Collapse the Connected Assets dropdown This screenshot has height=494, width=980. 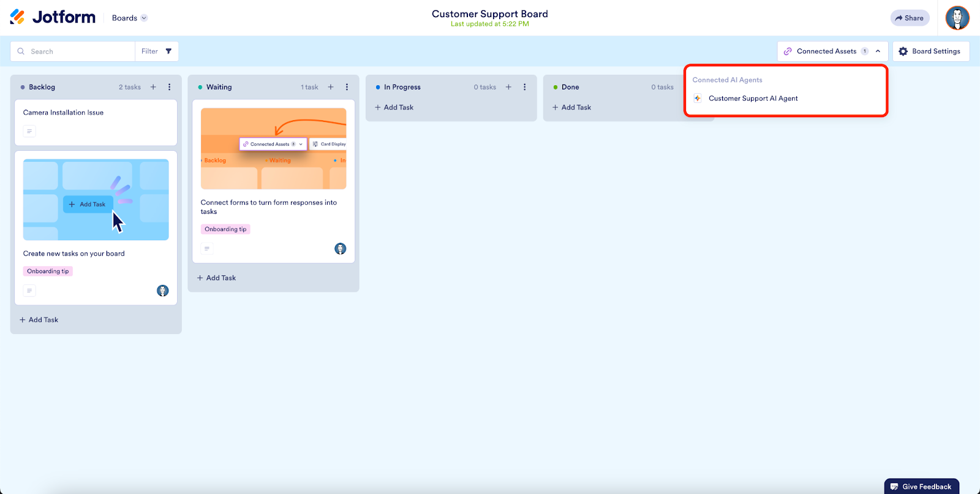[x=833, y=51]
